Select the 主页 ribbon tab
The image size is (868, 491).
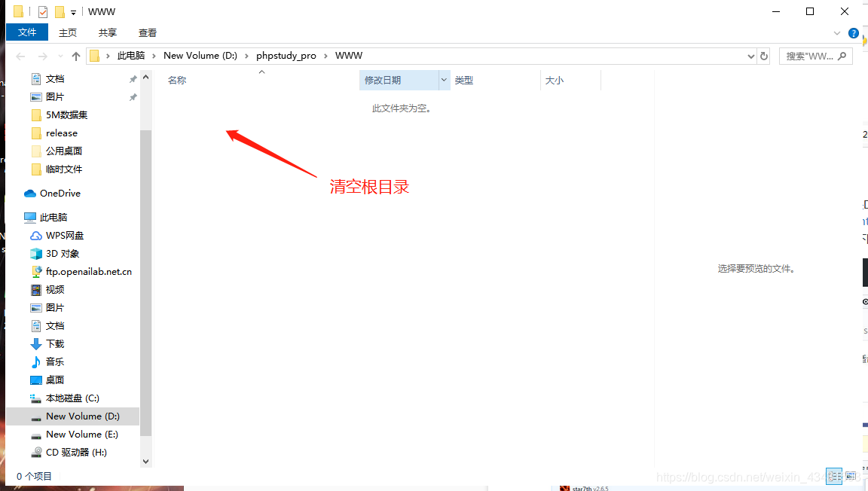pyautogui.click(x=67, y=32)
